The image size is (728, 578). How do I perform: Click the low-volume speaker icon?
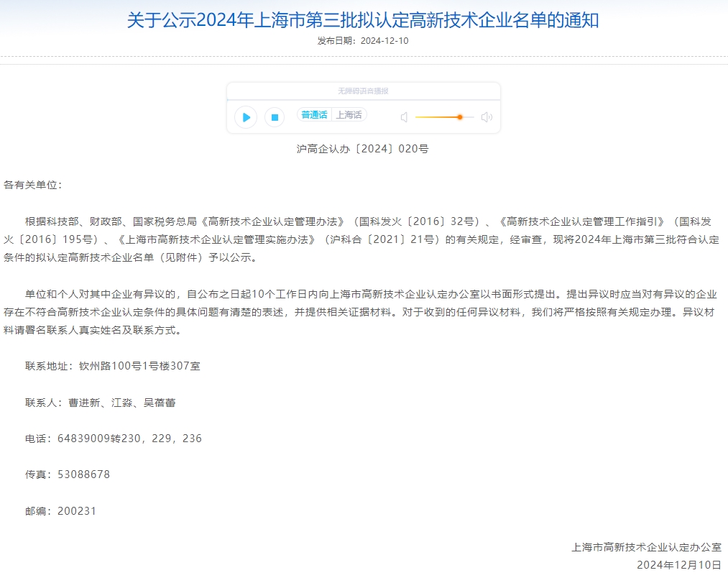(404, 117)
